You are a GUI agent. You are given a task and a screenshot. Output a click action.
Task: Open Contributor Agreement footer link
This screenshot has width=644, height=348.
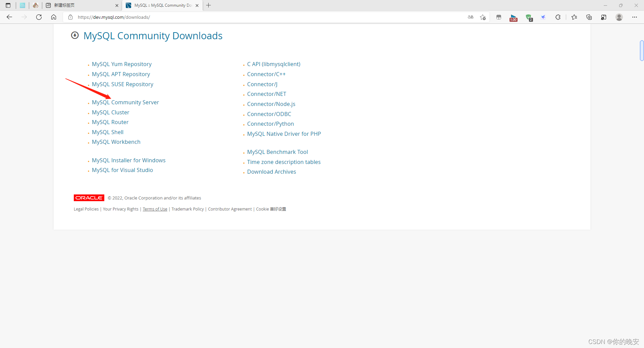230,209
